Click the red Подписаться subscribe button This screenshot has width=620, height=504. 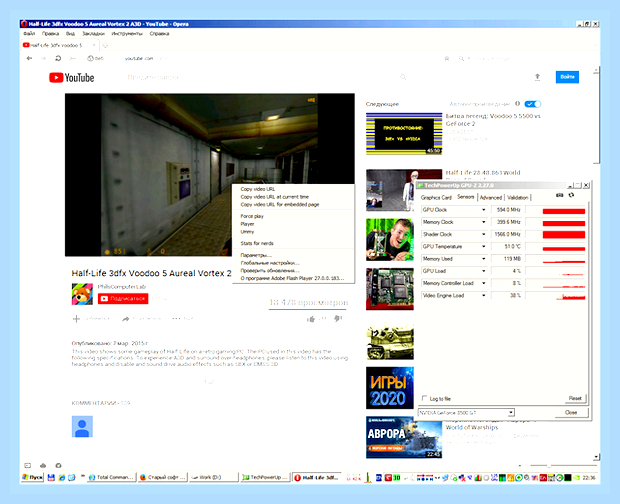pyautogui.click(x=123, y=298)
